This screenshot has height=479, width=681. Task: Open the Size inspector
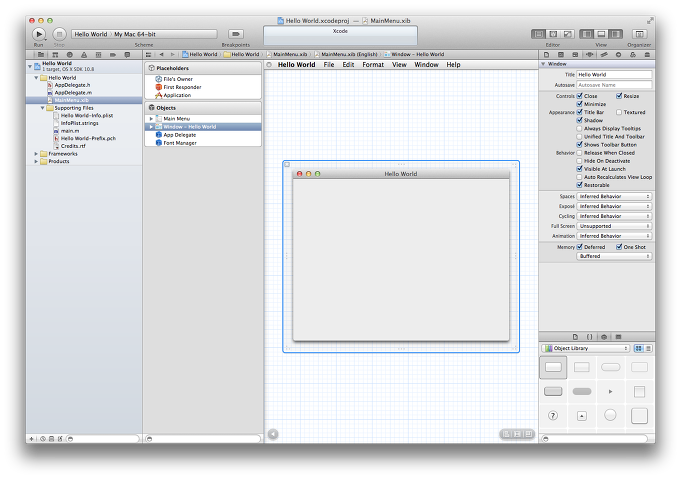pyautogui.click(x=604, y=55)
